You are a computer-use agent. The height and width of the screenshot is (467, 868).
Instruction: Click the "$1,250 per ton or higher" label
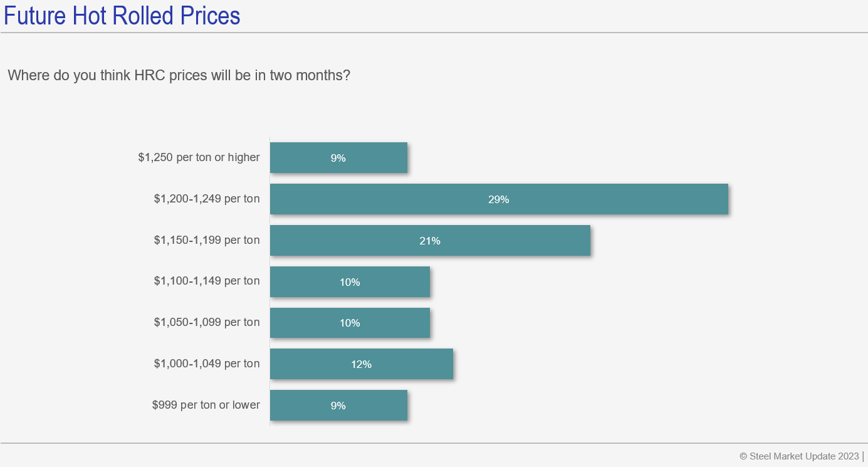[x=199, y=157]
